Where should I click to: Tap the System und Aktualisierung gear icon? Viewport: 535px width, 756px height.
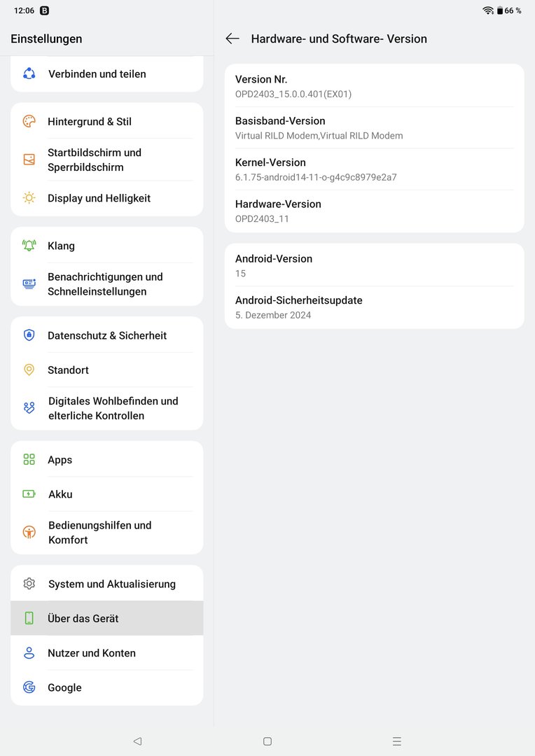click(29, 584)
